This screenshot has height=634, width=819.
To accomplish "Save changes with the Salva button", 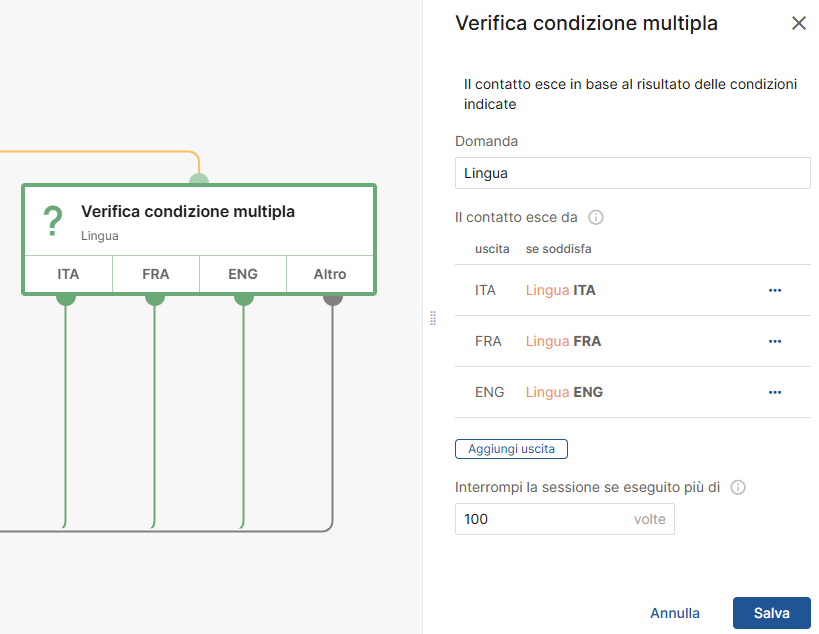I will (x=771, y=612).
